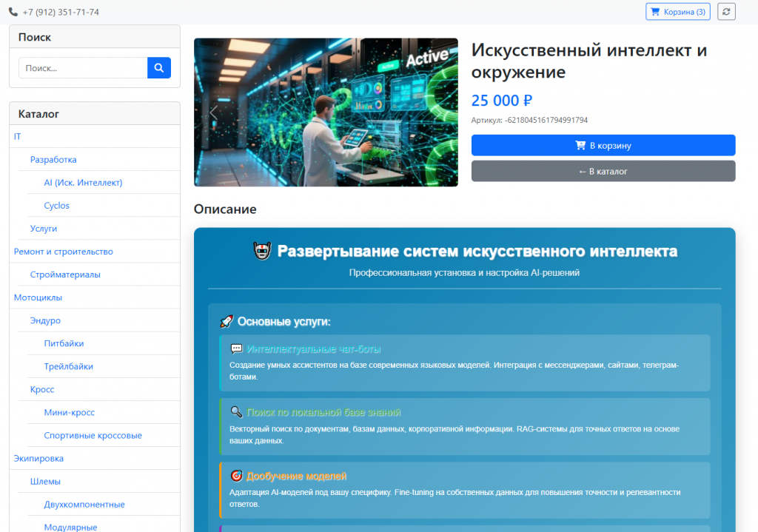Click the phone number in header
The width and height of the screenshot is (758, 532).
click(x=60, y=12)
